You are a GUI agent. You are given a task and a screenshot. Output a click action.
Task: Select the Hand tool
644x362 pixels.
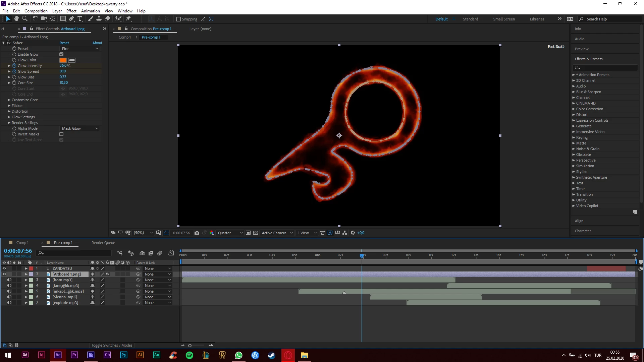click(16, 19)
